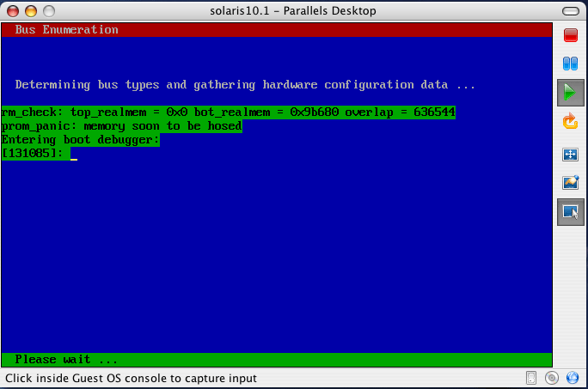The image size is (588, 389).
Task: Click 'Determining bus types' message text
Action: click(245, 85)
